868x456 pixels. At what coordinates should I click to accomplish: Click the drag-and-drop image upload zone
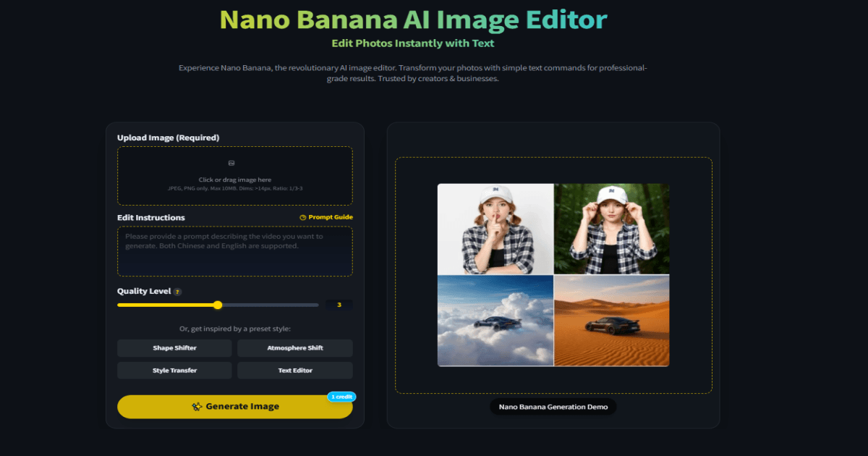coord(234,176)
